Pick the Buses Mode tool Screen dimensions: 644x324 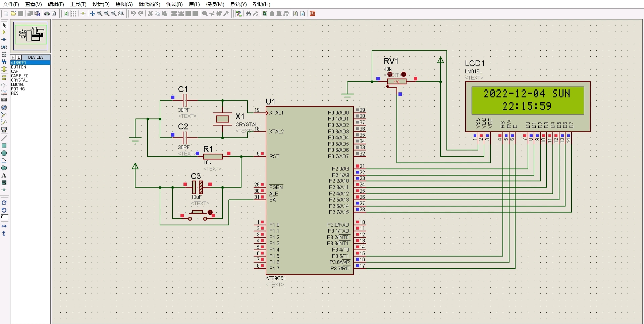click(x=4, y=62)
